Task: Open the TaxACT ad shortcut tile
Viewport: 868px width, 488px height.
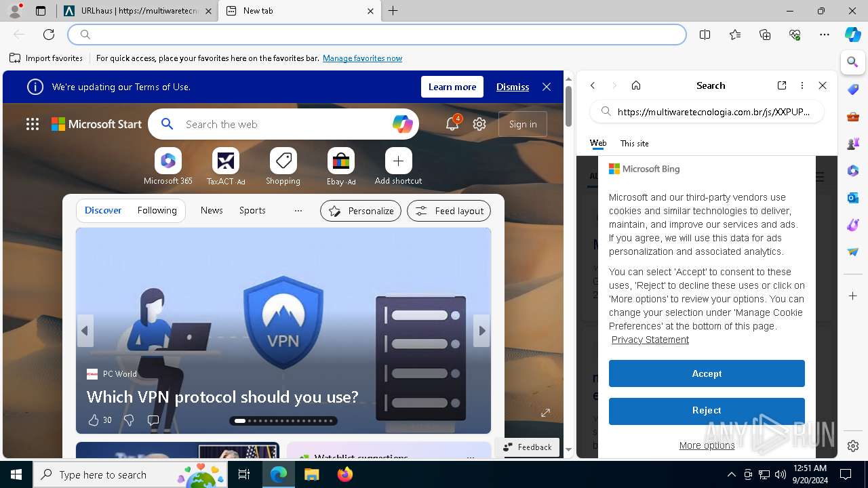Action: pos(226,167)
